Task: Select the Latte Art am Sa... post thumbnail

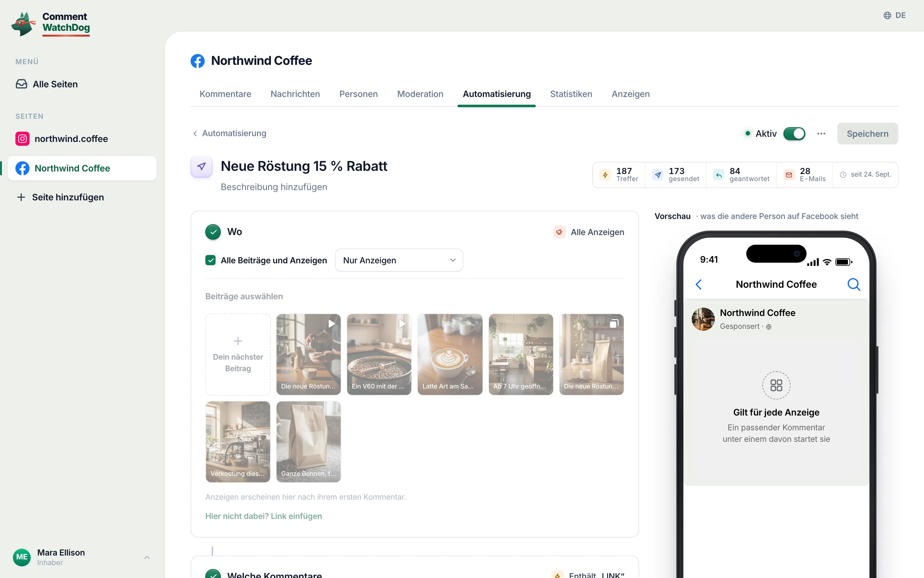Action: 450,355
